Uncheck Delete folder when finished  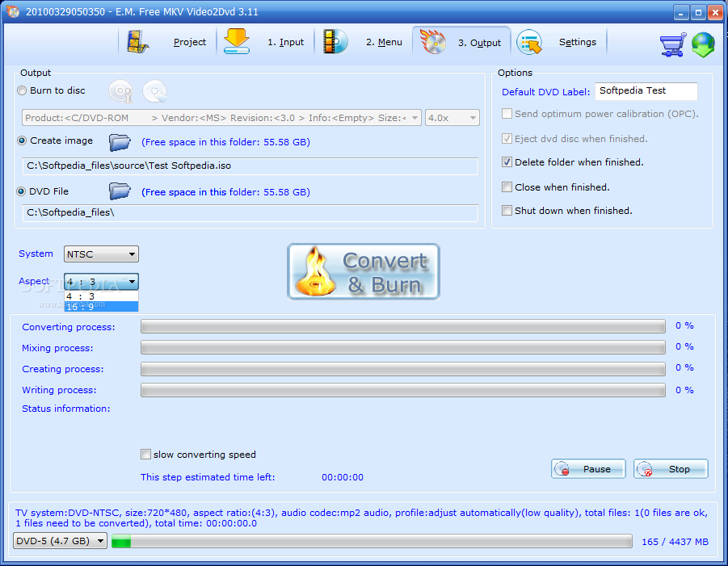point(507,162)
